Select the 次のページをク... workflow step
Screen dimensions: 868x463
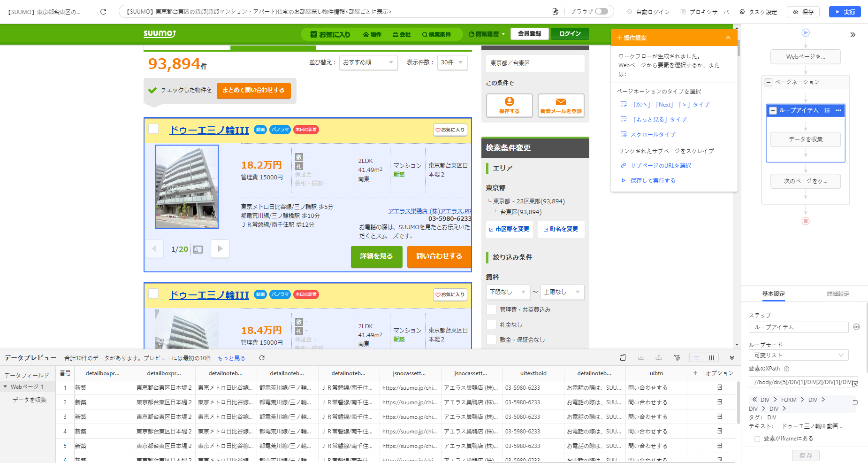[x=806, y=181]
